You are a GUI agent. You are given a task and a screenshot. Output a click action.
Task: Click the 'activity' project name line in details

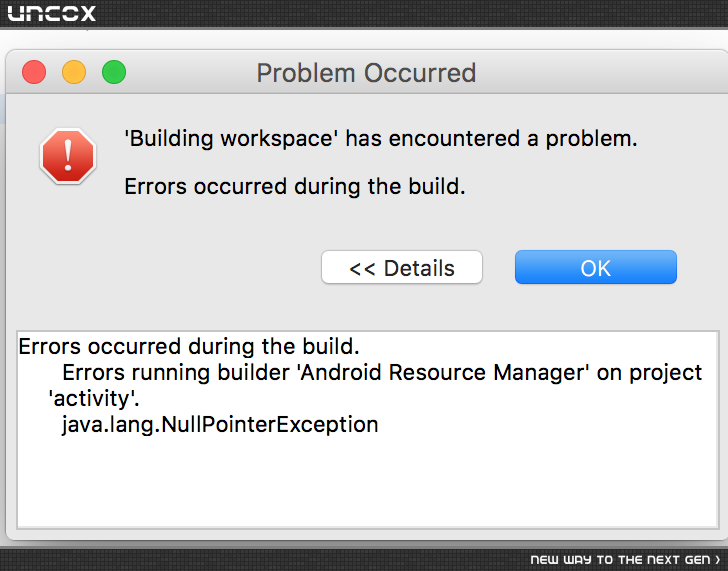coord(94,399)
